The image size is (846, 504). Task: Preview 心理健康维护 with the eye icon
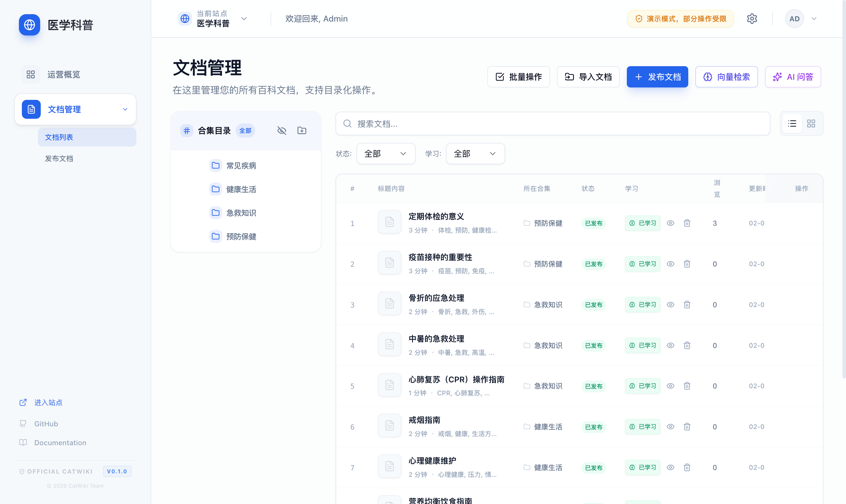tap(670, 467)
